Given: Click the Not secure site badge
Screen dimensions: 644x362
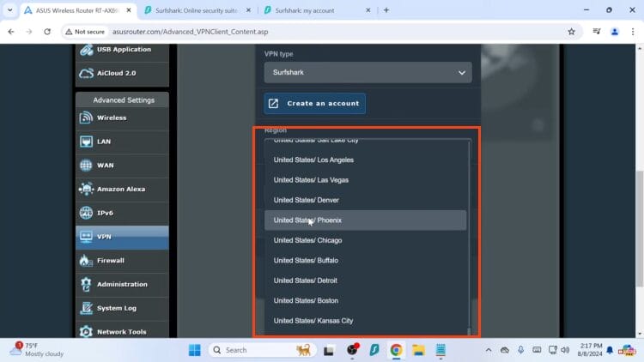Looking at the screenshot, I should coord(85,32).
